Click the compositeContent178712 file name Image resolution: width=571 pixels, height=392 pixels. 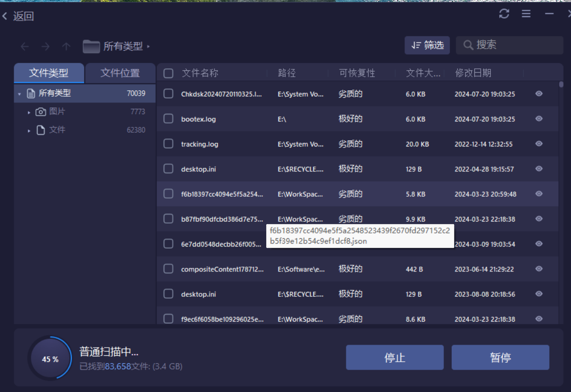coord(222,269)
